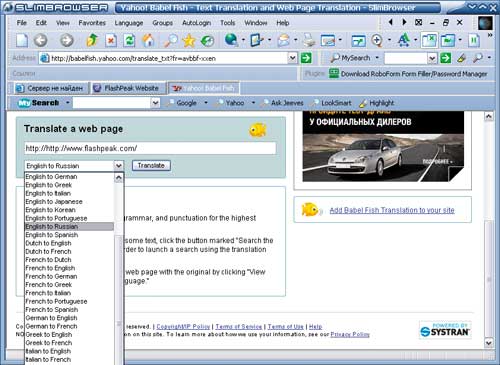500x365 pixels.
Task: Click the green Go arrow beside MySearch box
Action: pyautogui.click(x=445, y=58)
